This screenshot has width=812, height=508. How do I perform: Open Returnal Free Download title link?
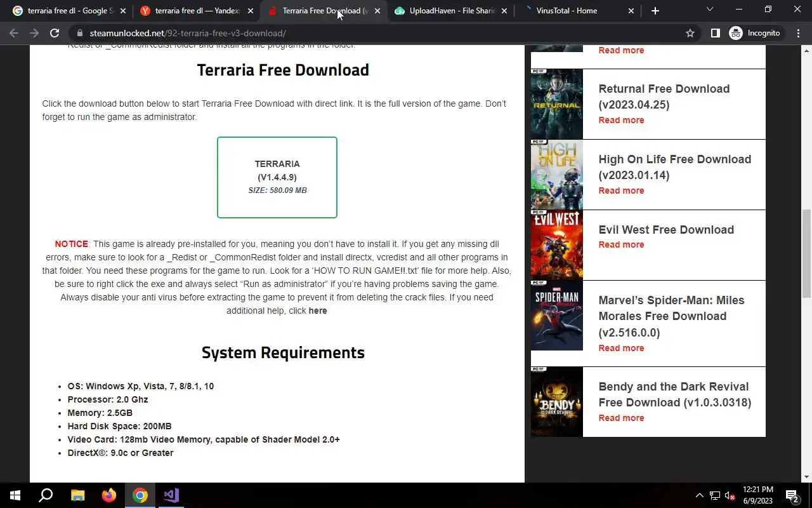[664, 97]
